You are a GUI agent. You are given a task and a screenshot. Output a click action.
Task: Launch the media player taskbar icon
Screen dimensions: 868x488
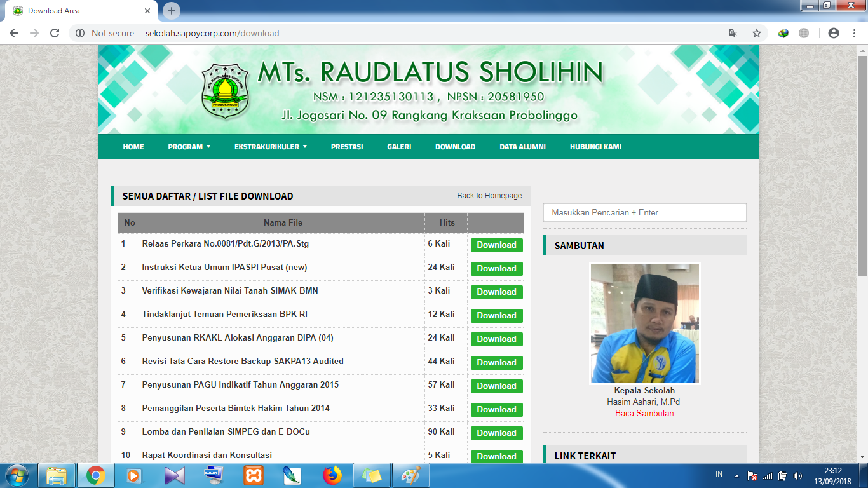[135, 475]
